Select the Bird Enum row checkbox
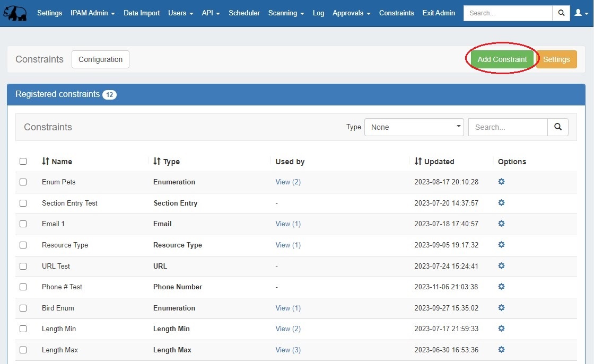This screenshot has width=594, height=364. [23, 308]
